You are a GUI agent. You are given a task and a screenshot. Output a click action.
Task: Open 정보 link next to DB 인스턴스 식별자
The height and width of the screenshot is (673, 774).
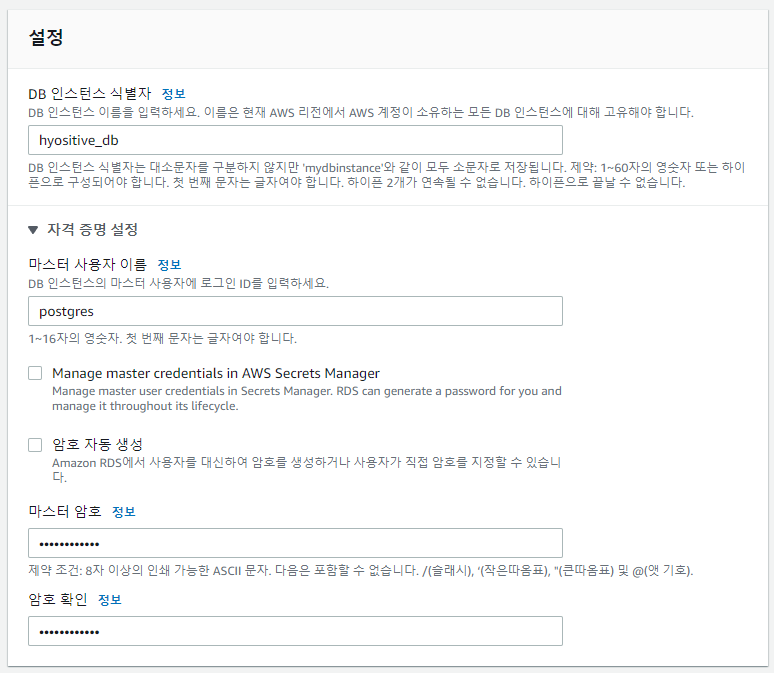click(x=173, y=94)
